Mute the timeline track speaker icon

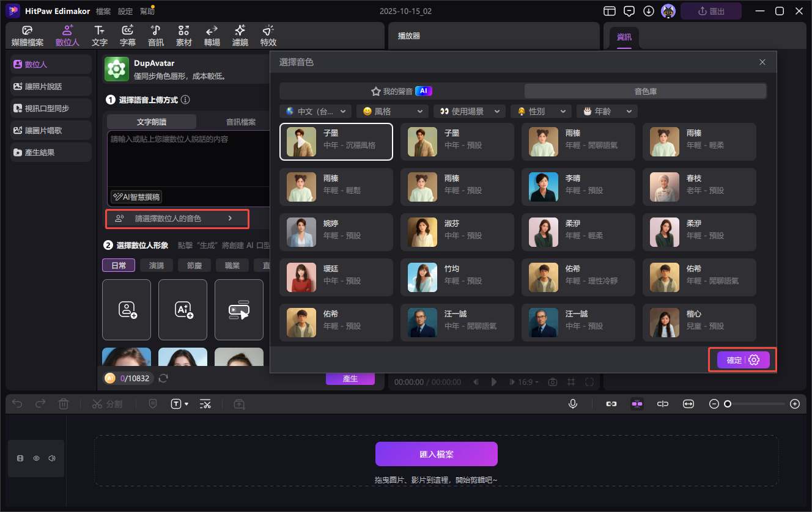click(x=52, y=458)
